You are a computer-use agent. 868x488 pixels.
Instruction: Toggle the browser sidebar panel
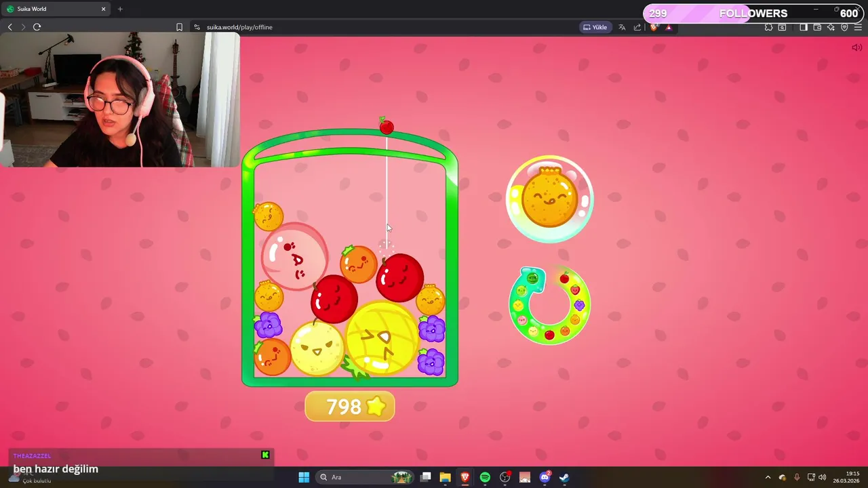[804, 27]
